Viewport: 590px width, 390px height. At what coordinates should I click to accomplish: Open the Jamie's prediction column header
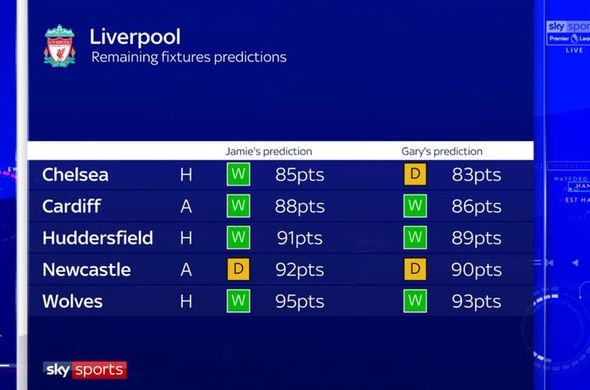[x=269, y=151]
